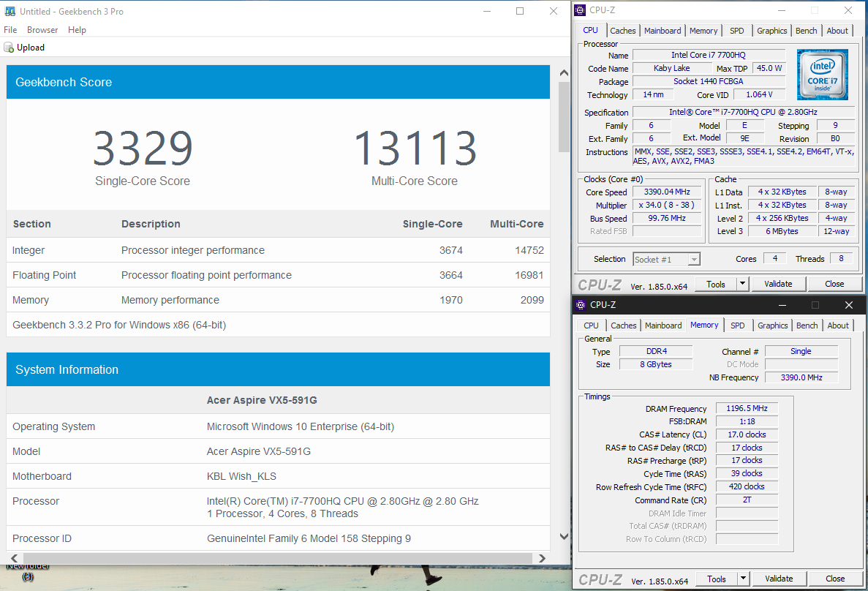Click the Upload label in Geekbench toolbar
Screen dimensions: 868x591
(31, 48)
